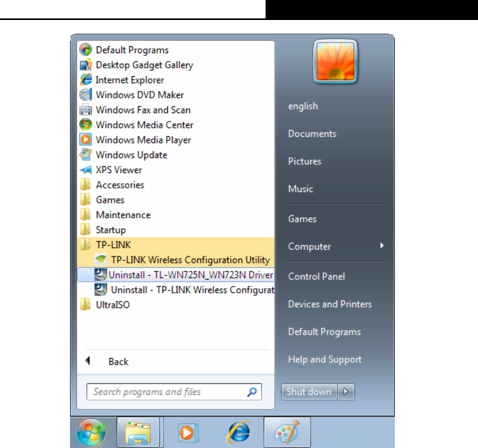Image resolution: width=478 pixels, height=448 pixels.
Task: Open Documents from the right pane
Action: 312,134
